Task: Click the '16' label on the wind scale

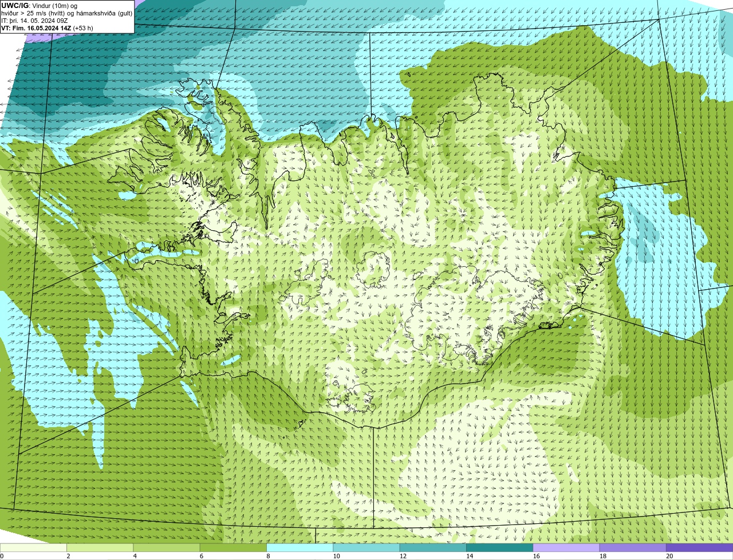Action: (536, 556)
